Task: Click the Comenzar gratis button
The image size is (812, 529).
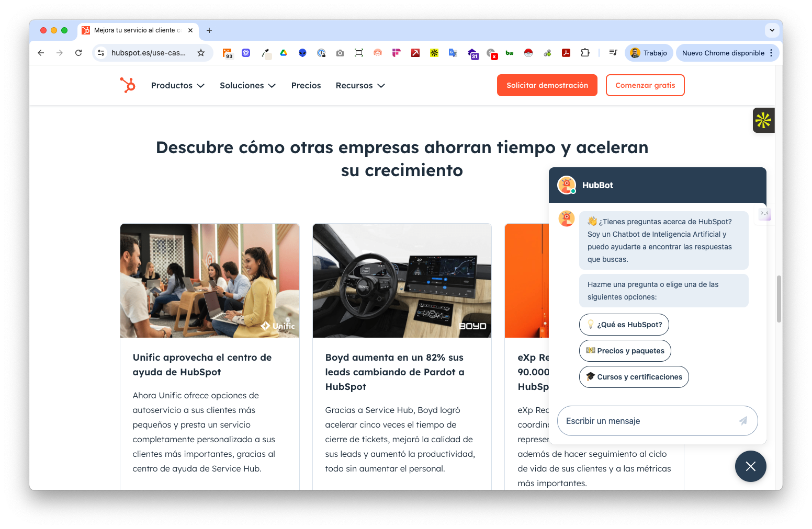Action: 645,85
